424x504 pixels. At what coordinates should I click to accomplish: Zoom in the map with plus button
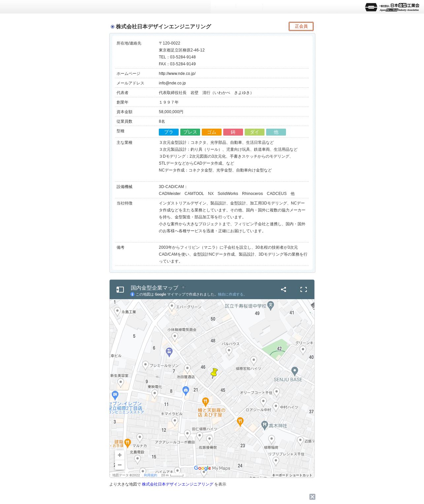120,455
